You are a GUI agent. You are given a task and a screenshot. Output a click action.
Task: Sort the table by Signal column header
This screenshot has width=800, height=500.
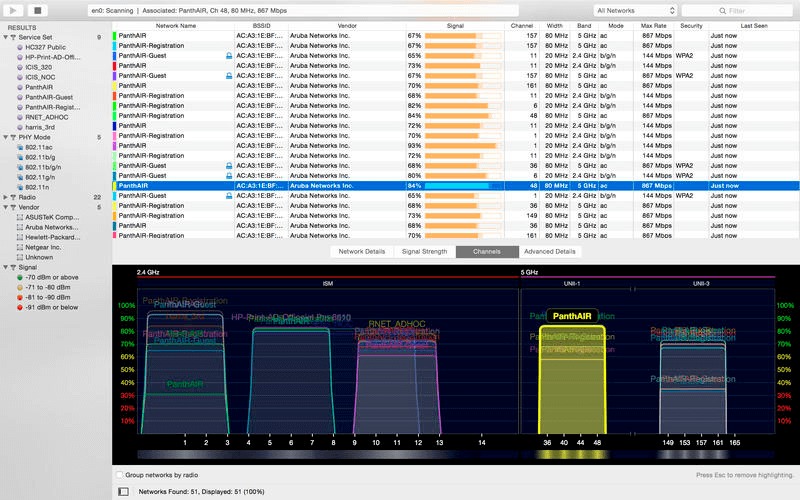[455, 25]
